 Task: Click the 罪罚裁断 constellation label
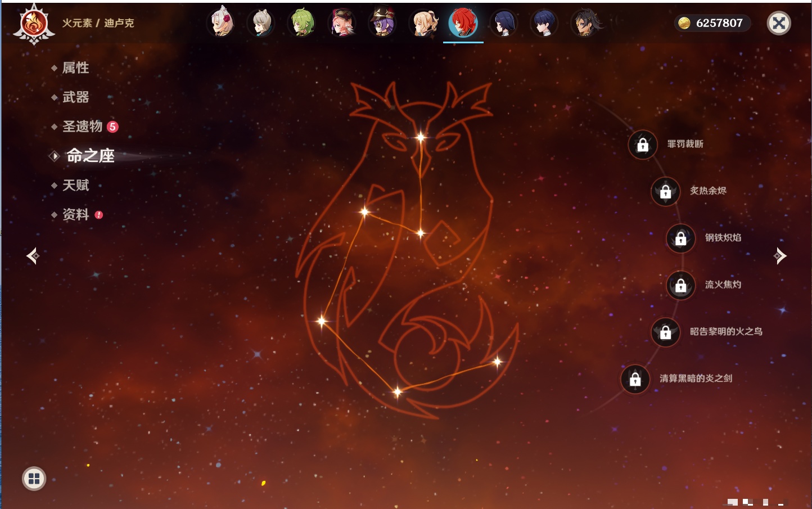[685, 144]
